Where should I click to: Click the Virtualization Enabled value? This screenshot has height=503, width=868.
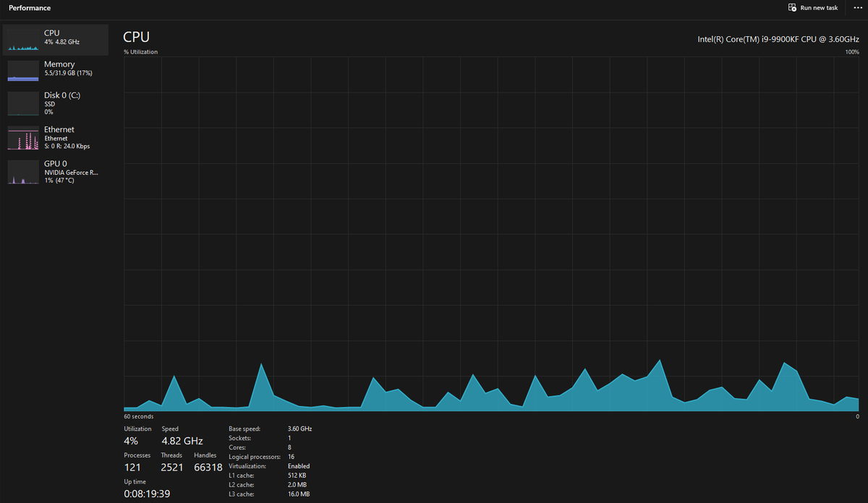pyautogui.click(x=299, y=466)
